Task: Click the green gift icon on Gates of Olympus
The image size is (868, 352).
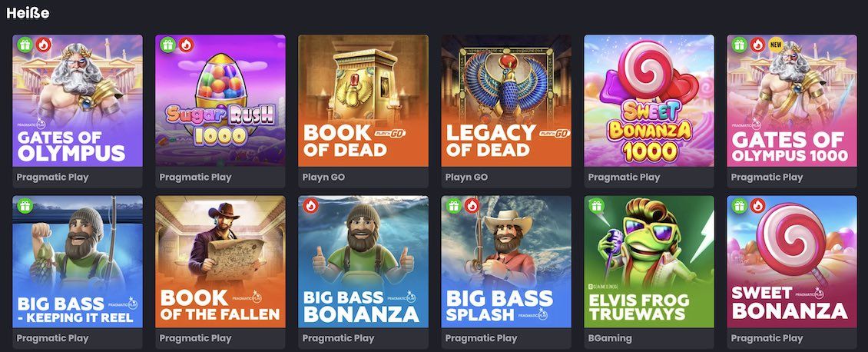Action: (25, 45)
